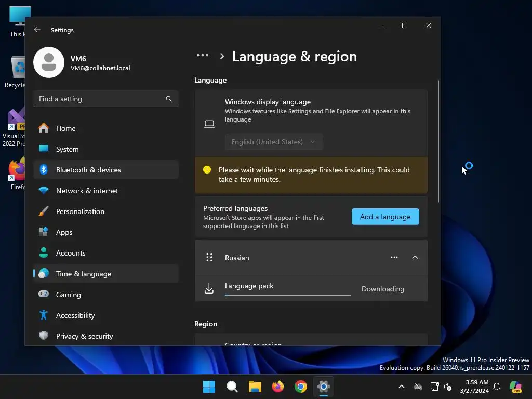Click the Region section heading
The width and height of the screenshot is (532, 399).
pyautogui.click(x=206, y=324)
